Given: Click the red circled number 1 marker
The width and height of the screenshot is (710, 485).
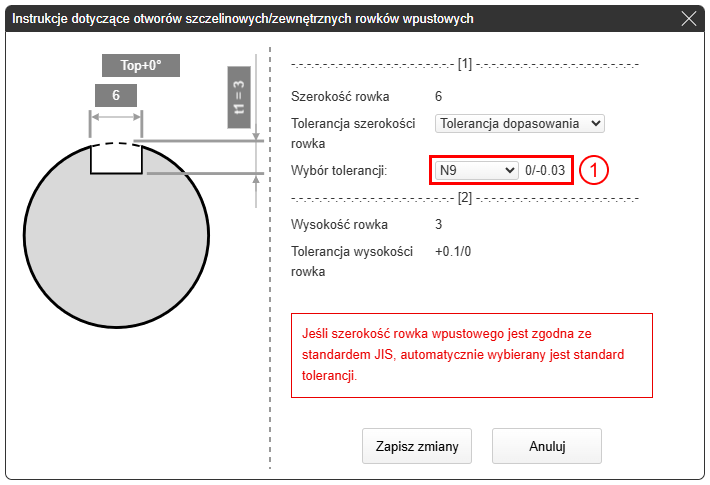Looking at the screenshot, I should [593, 171].
